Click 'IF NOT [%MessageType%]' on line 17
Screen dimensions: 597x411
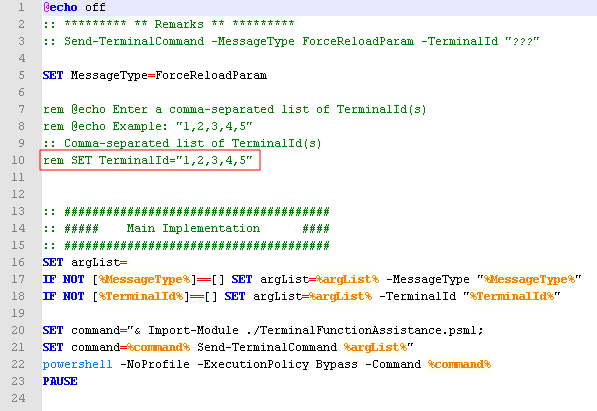click(x=120, y=279)
